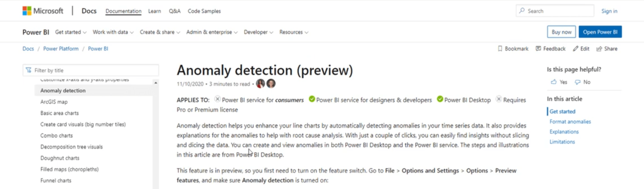Click the search magnifier icon
The width and height of the screenshot is (644, 189).
click(522, 11)
